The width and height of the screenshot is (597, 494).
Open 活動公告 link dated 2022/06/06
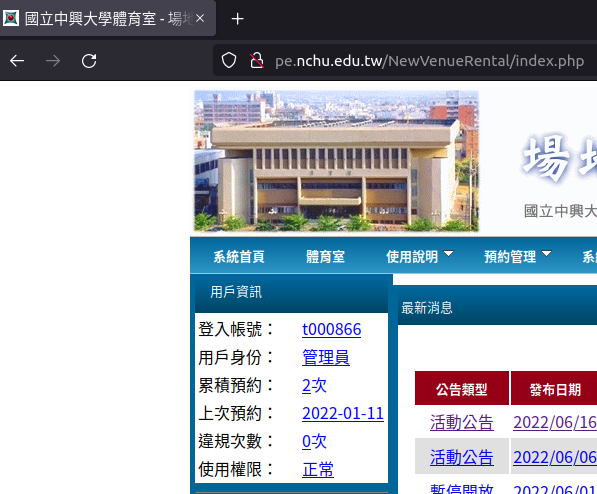coord(462,457)
